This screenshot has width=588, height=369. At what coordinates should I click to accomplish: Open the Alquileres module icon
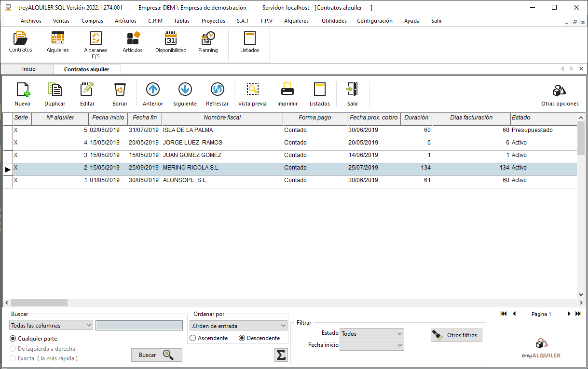(57, 42)
